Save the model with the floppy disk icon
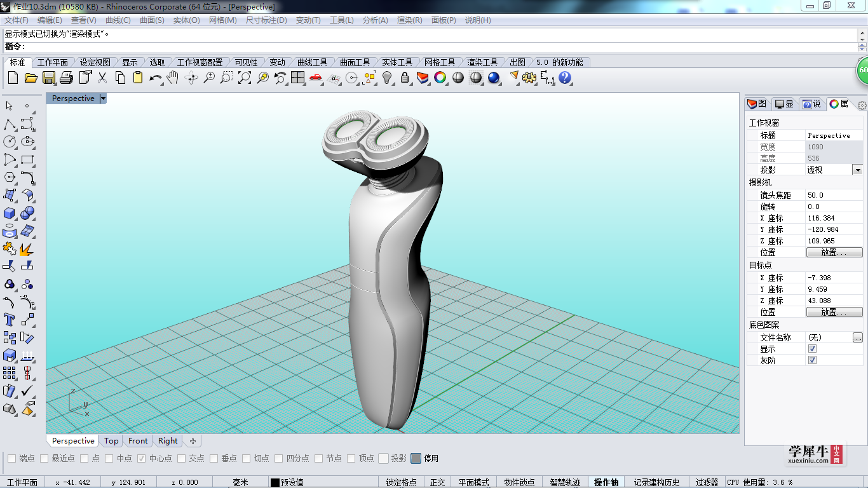This screenshot has width=868, height=488. [x=48, y=78]
